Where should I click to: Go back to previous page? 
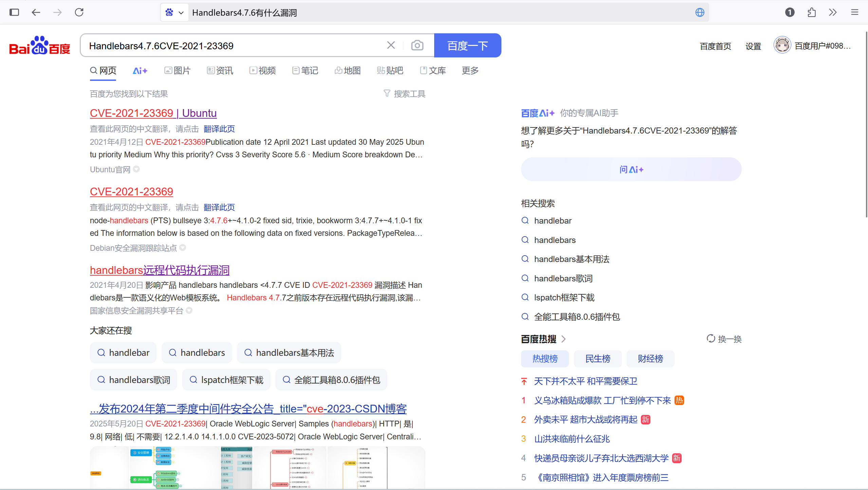click(36, 13)
